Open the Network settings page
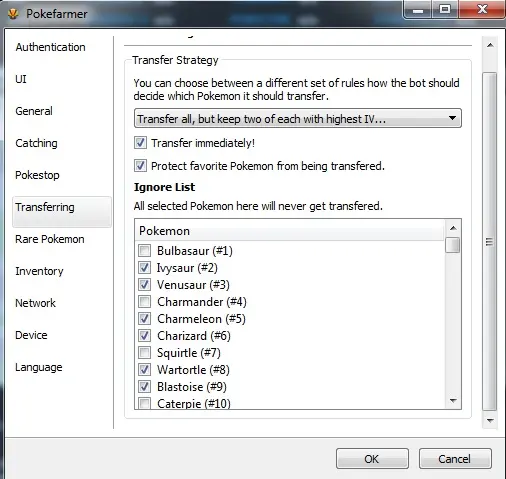506x479 pixels. [x=35, y=303]
